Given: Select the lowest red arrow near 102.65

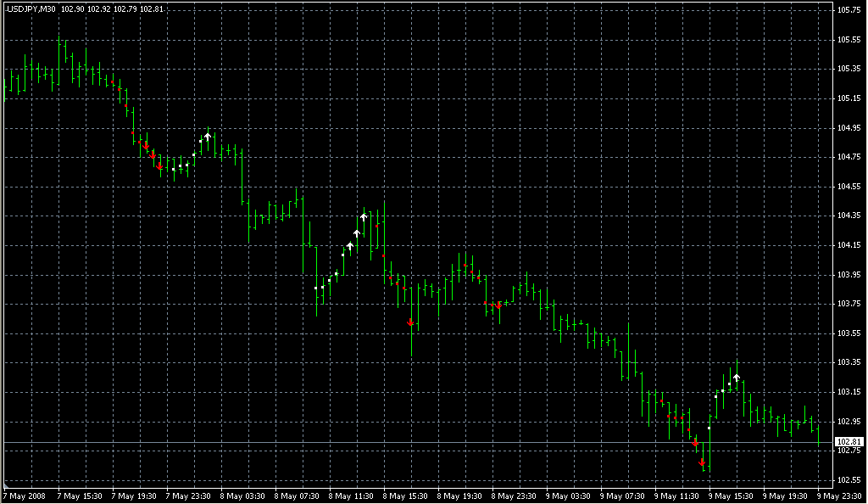Looking at the screenshot, I should [x=702, y=463].
